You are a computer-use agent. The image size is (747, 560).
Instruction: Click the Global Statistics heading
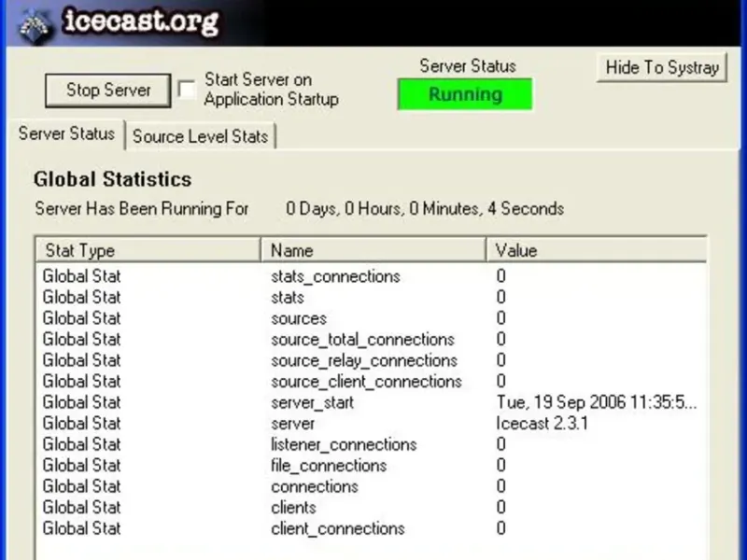pyautogui.click(x=112, y=179)
